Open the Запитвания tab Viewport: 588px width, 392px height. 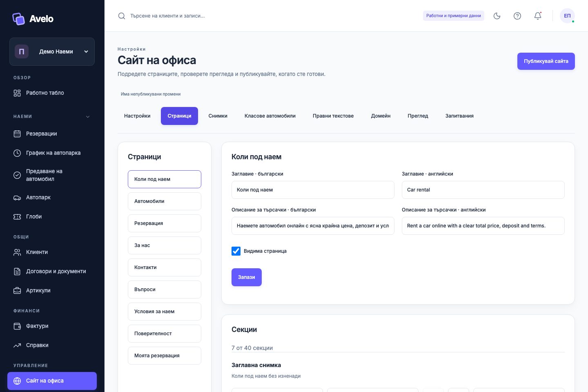tap(459, 116)
